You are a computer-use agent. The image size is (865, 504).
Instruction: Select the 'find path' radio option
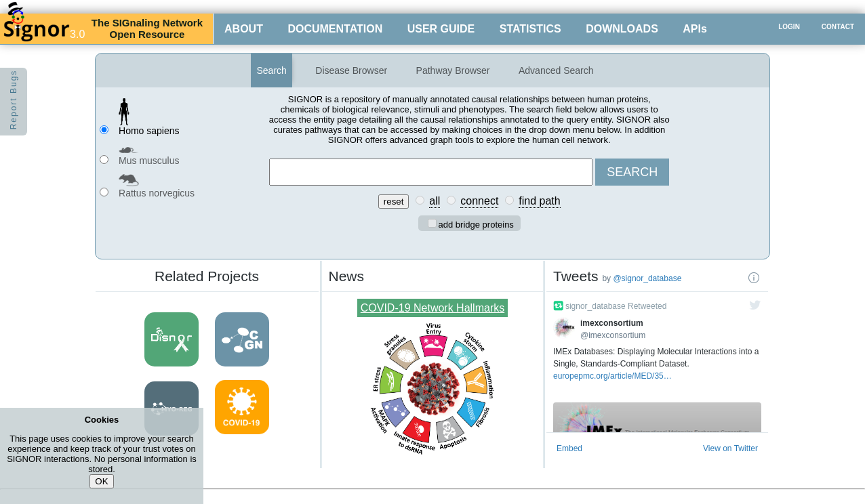click(x=510, y=201)
